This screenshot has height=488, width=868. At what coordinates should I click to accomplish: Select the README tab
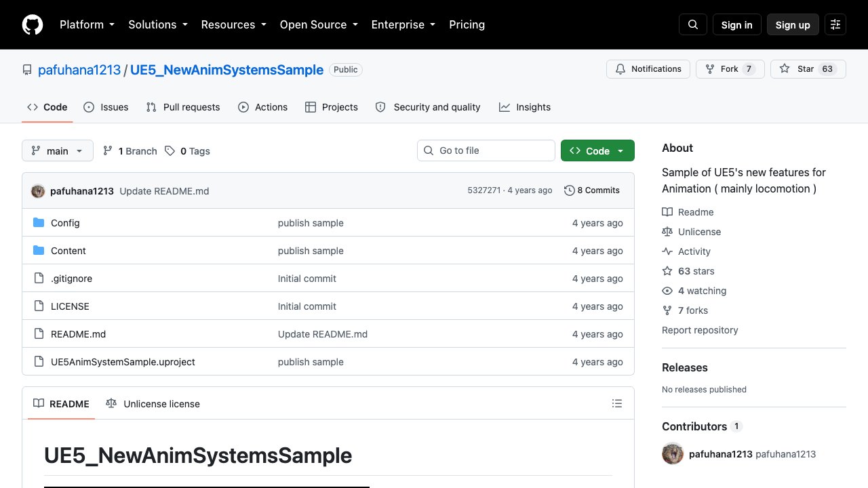pos(61,403)
